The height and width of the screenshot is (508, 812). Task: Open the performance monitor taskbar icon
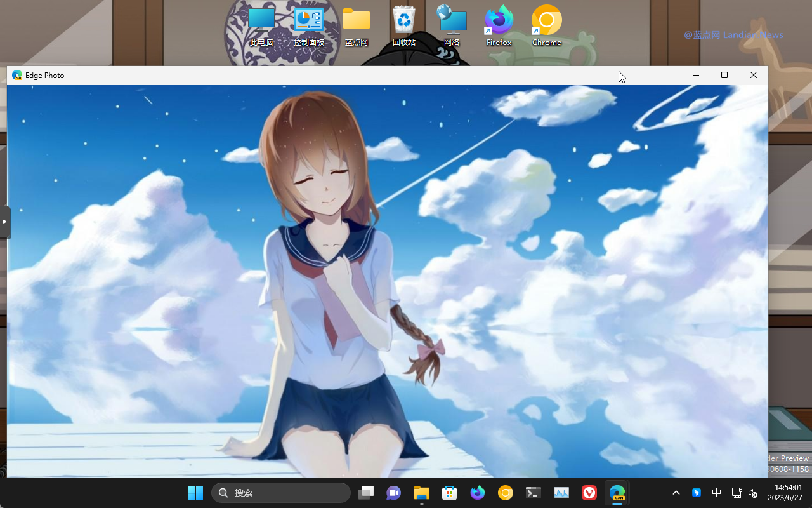561,493
